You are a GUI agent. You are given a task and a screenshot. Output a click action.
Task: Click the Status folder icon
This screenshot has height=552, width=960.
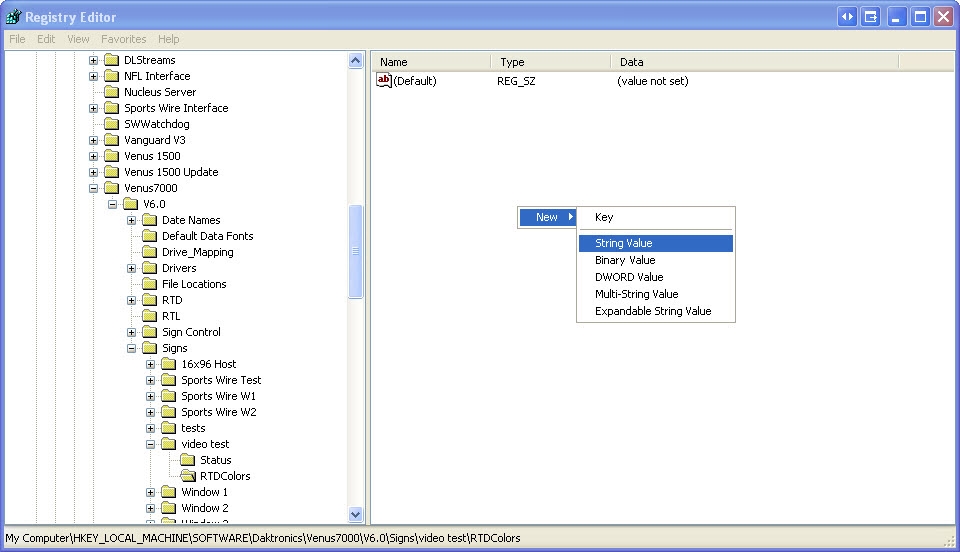[187, 460]
